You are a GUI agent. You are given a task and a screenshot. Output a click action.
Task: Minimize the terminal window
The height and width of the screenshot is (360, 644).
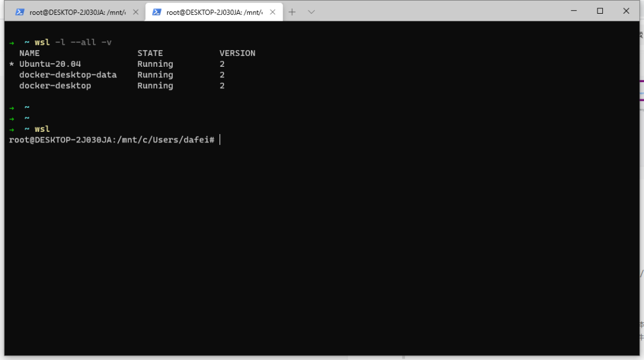point(573,11)
